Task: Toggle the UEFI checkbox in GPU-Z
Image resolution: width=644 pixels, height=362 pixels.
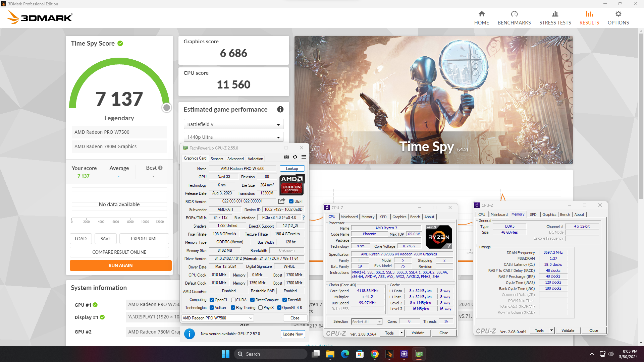Action: (291, 201)
